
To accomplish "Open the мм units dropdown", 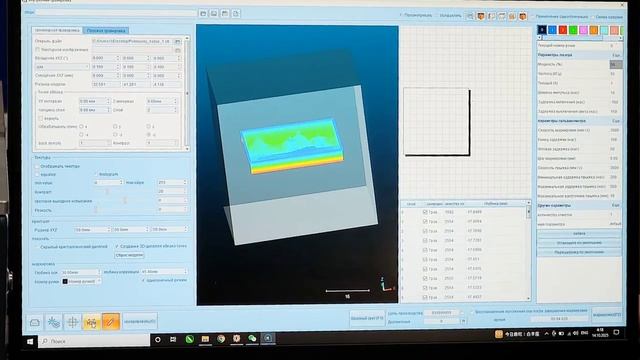I will click(x=62, y=67).
